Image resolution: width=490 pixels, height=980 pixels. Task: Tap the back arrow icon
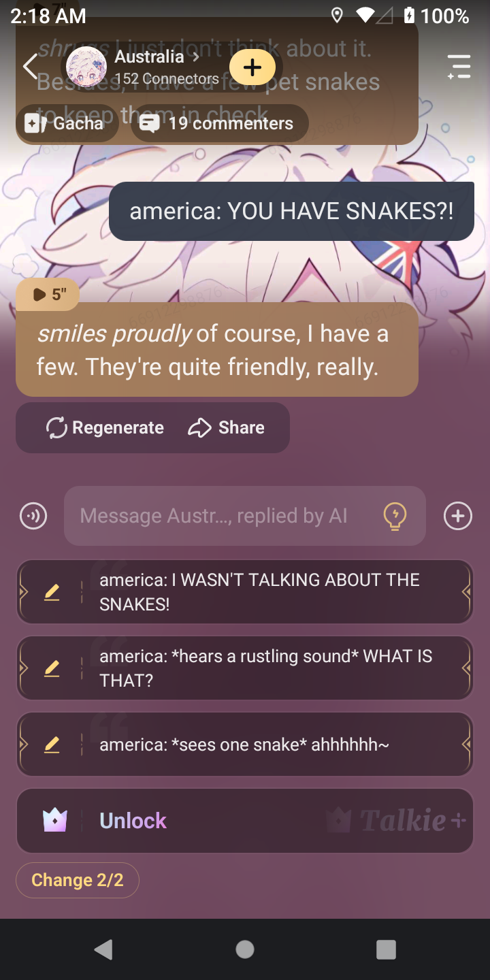[x=30, y=67]
